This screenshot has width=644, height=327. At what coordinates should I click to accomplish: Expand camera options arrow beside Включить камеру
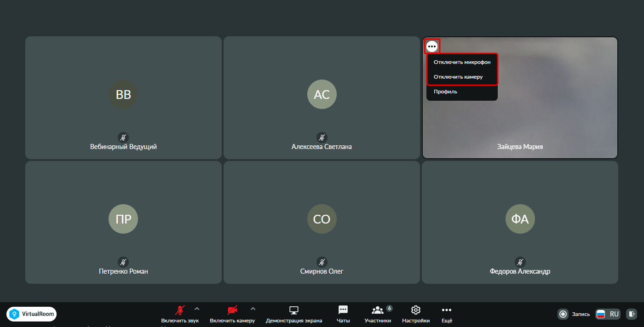253,309
